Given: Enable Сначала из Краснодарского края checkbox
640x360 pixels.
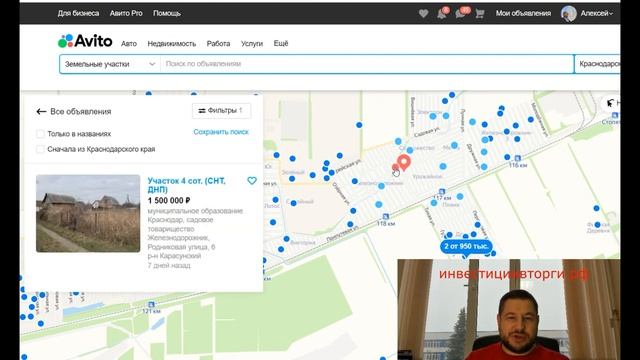Looking at the screenshot, I should [x=40, y=149].
